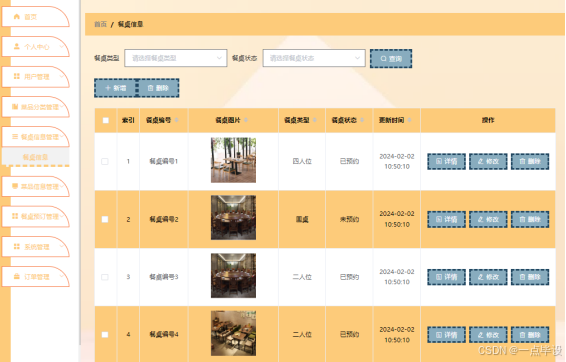The image size is (566, 362).
Task: Click the 首页 breadcrumb link
Action: coord(101,24)
